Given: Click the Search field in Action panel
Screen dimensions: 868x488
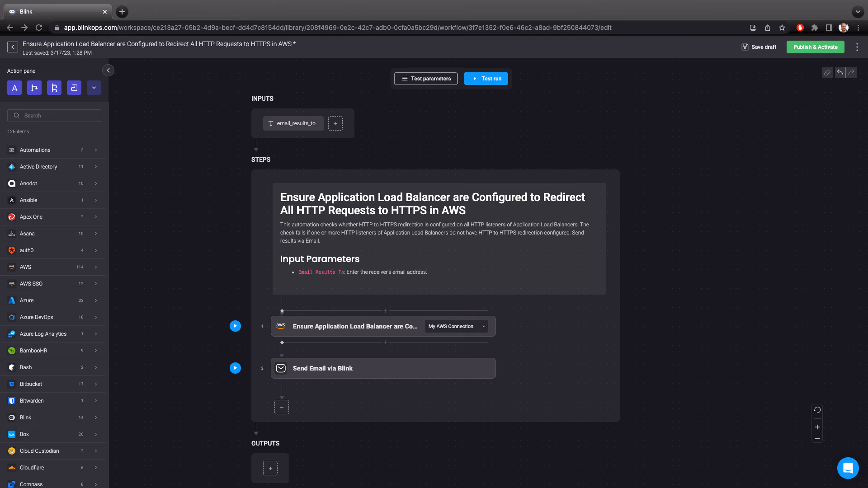Looking at the screenshot, I should [54, 116].
